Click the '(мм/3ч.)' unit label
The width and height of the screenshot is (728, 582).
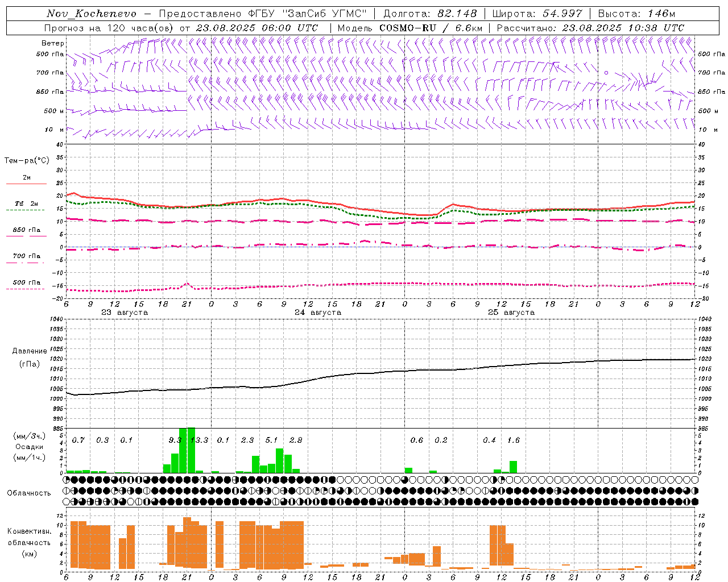(30, 436)
